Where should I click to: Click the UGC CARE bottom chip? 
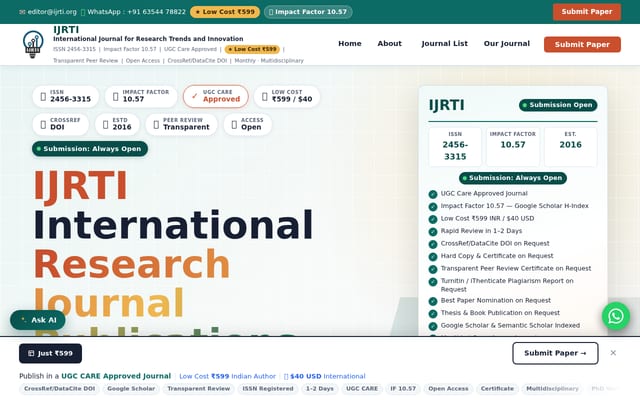tap(362, 389)
